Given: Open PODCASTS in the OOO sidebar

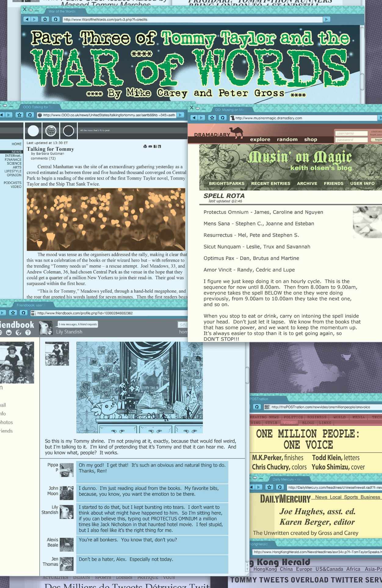Looking at the screenshot, I should (x=13, y=183).
